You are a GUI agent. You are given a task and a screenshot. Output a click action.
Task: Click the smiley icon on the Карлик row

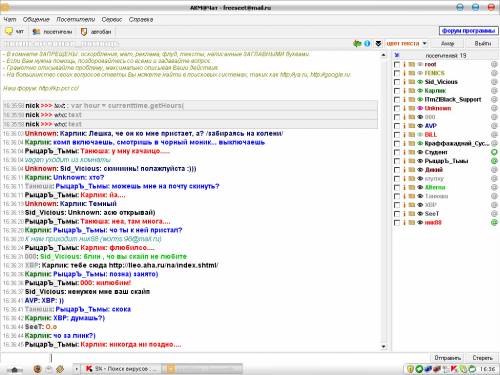click(494, 91)
